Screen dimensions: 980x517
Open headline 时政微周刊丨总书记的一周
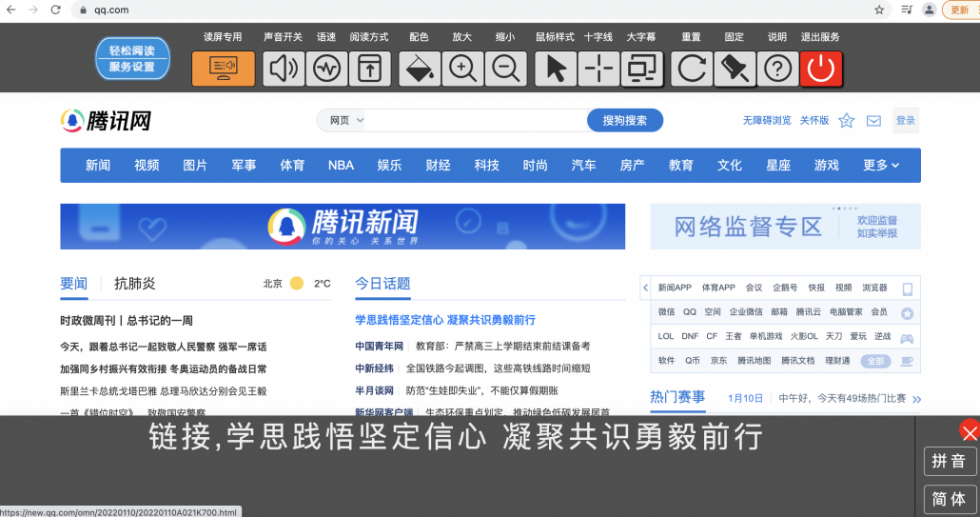127,321
